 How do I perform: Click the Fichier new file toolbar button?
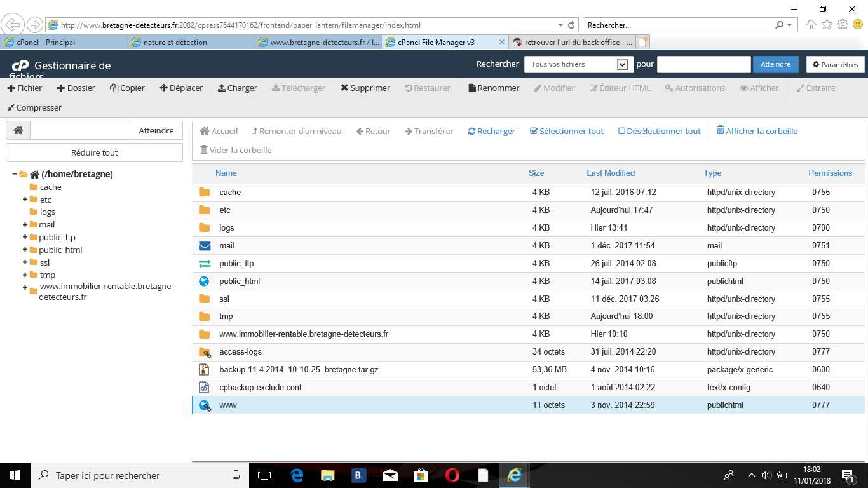(25, 88)
